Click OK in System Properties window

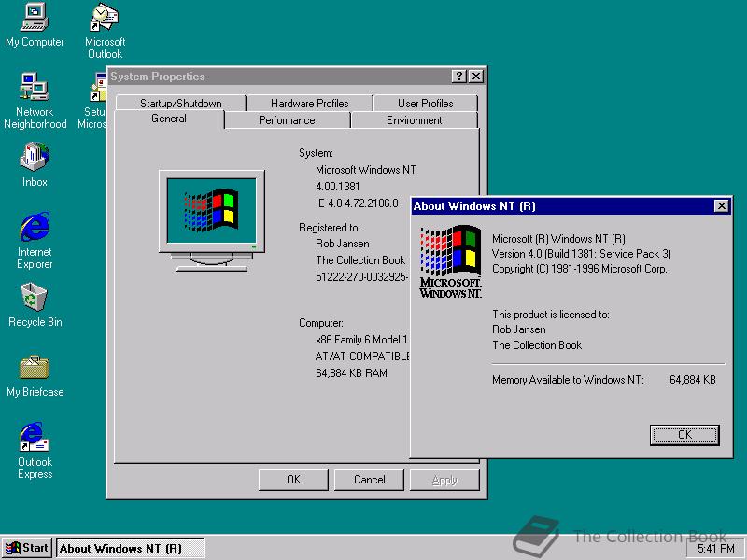[x=293, y=480]
